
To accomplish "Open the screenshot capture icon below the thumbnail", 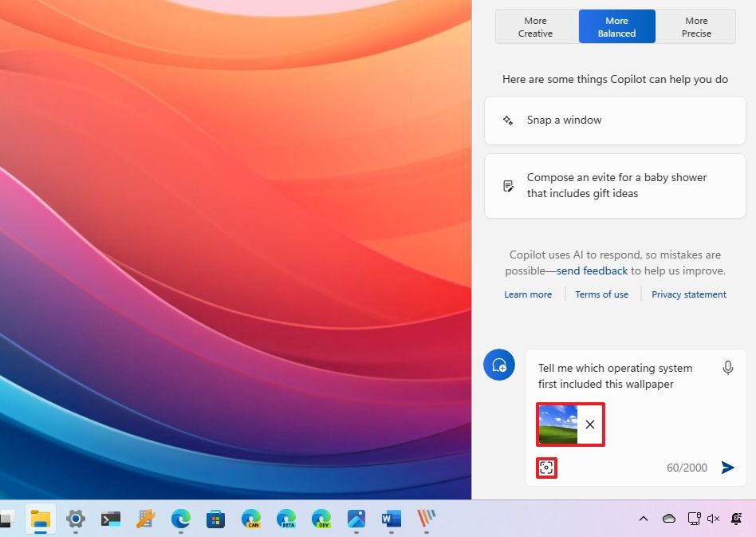I will click(x=546, y=468).
